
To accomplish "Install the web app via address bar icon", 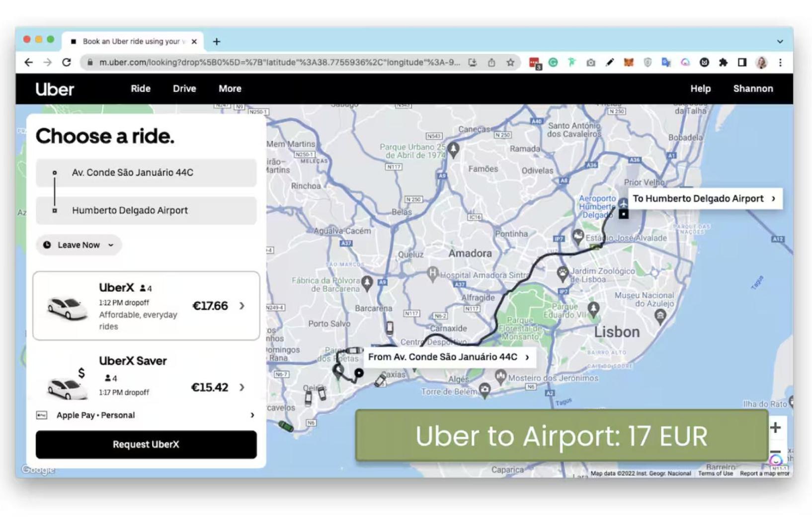I will [x=473, y=62].
